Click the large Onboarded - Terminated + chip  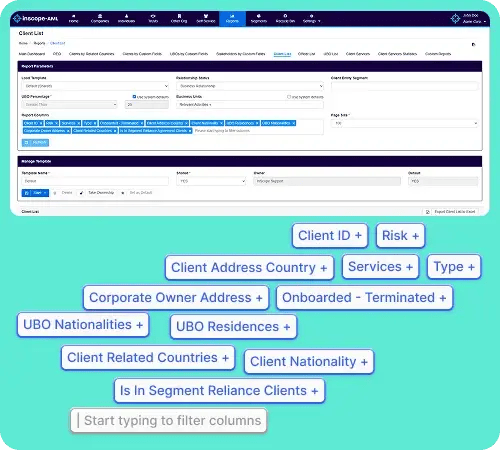coord(364,298)
